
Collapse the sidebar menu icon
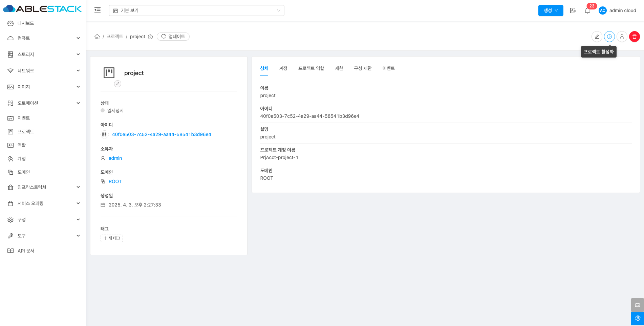click(98, 10)
